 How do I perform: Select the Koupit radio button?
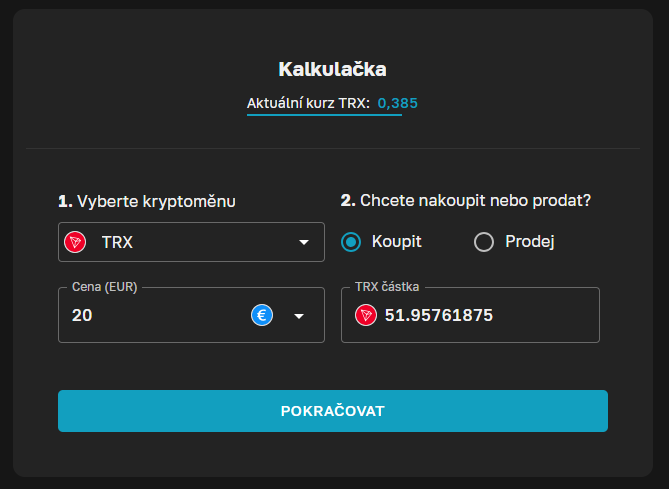pyautogui.click(x=351, y=242)
